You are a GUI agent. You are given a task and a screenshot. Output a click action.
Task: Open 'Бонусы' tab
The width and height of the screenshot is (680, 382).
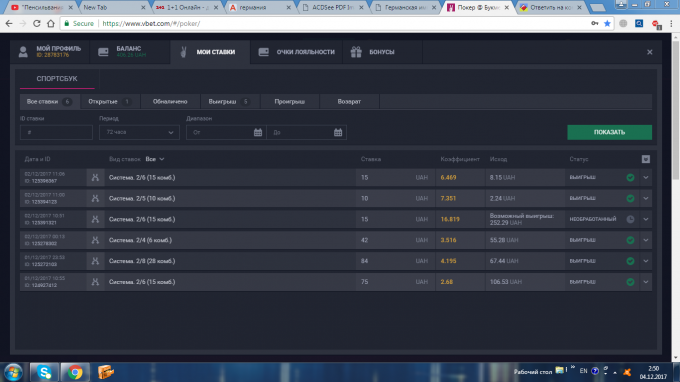tap(382, 52)
